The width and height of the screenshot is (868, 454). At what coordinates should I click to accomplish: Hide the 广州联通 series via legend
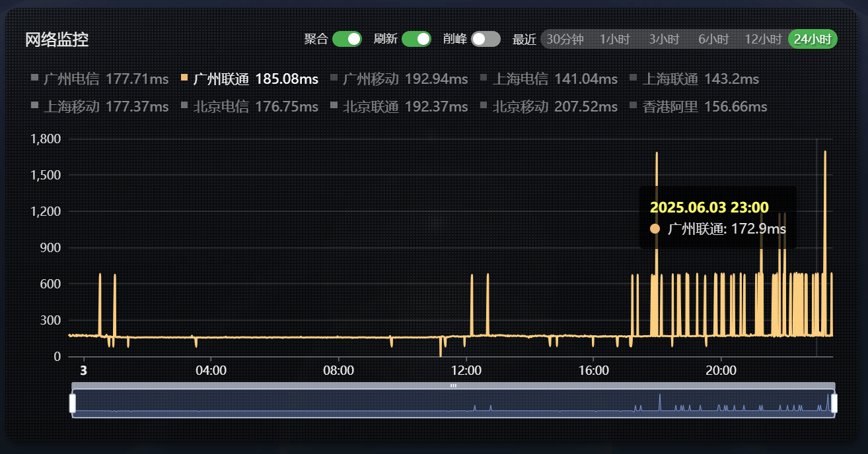tap(250, 79)
